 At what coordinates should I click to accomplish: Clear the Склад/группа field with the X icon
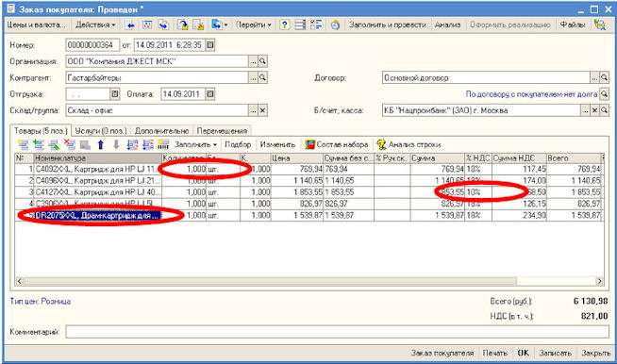click(x=263, y=110)
